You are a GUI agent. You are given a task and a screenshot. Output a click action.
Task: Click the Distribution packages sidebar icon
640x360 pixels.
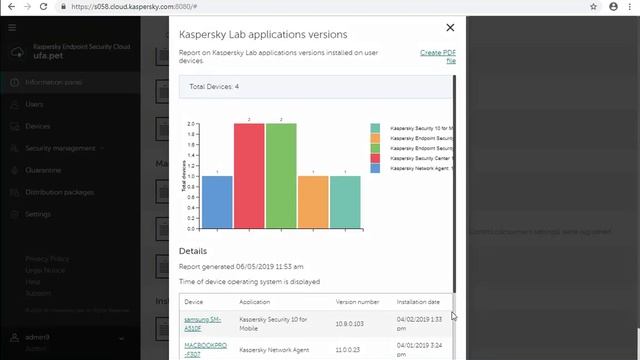point(15,192)
